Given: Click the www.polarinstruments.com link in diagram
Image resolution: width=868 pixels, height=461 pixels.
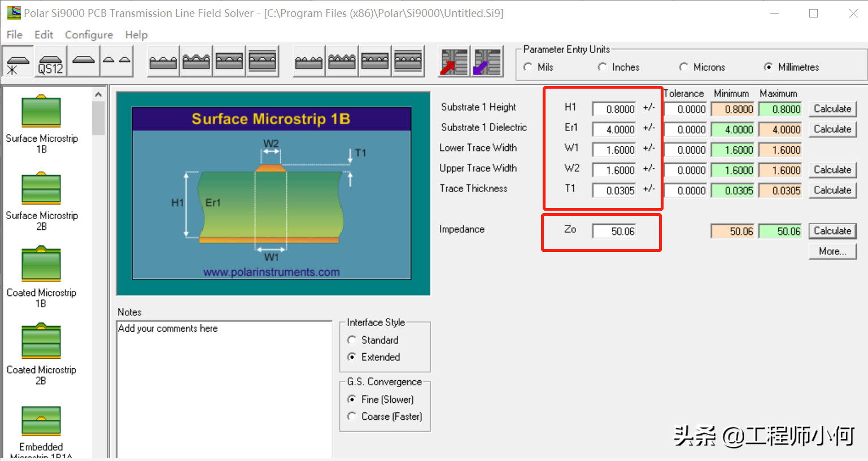Looking at the screenshot, I should click(x=272, y=272).
